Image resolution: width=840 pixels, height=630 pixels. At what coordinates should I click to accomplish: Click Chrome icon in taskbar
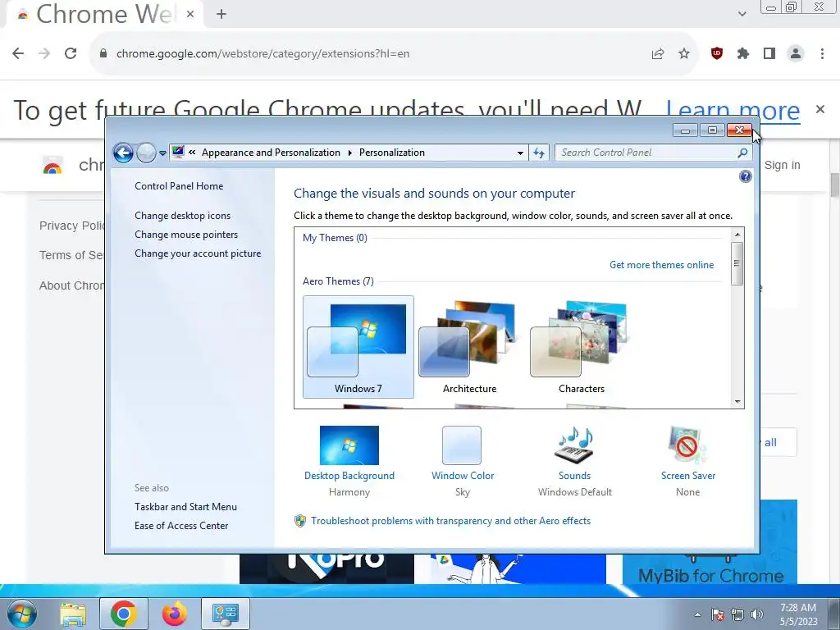(x=124, y=614)
